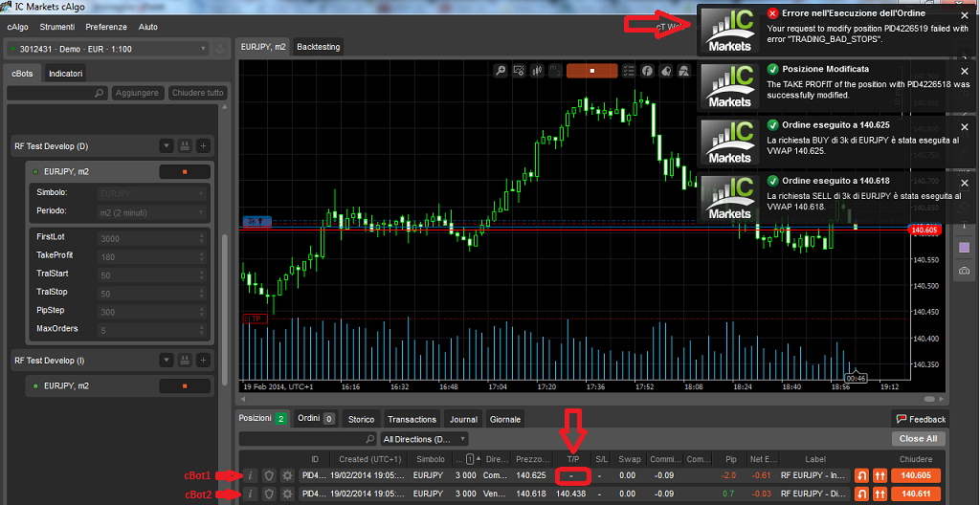This screenshot has height=505, width=980.
Task: Open the Journal tab
Action: 464,419
